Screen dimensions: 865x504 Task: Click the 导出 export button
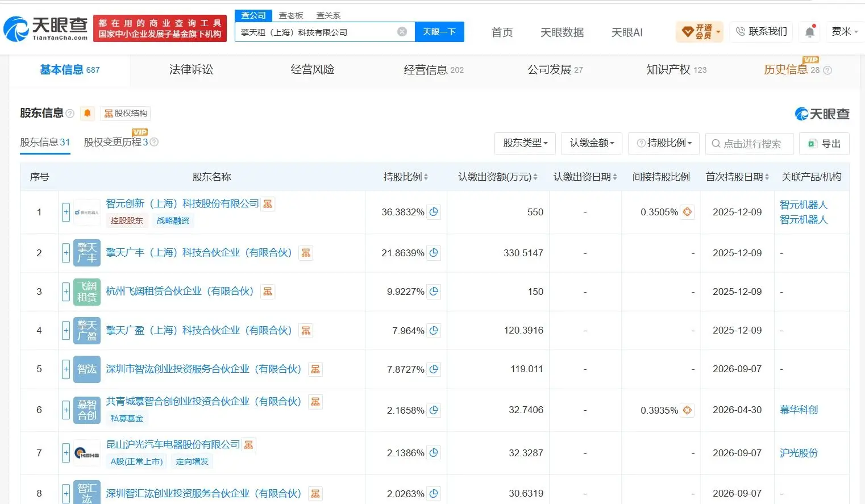824,144
